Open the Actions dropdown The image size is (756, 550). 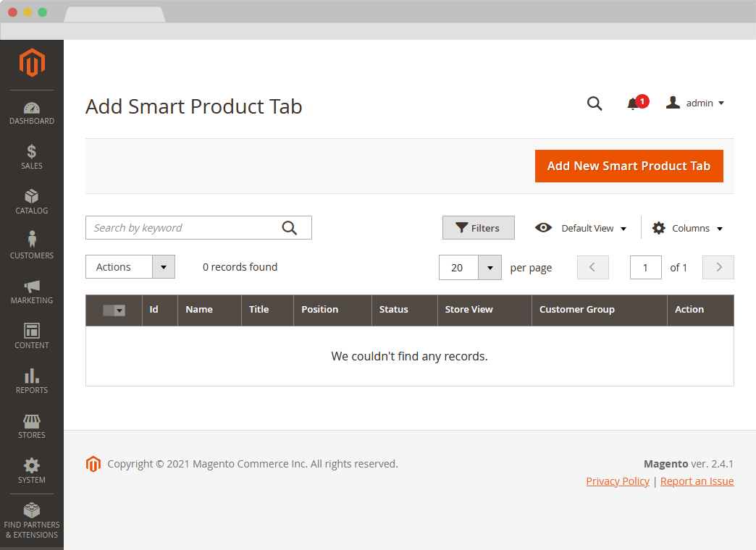[x=130, y=267]
